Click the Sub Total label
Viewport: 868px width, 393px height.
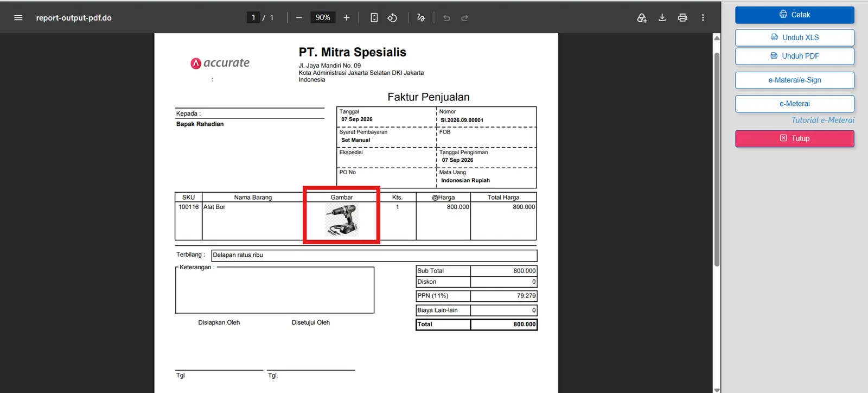431,271
